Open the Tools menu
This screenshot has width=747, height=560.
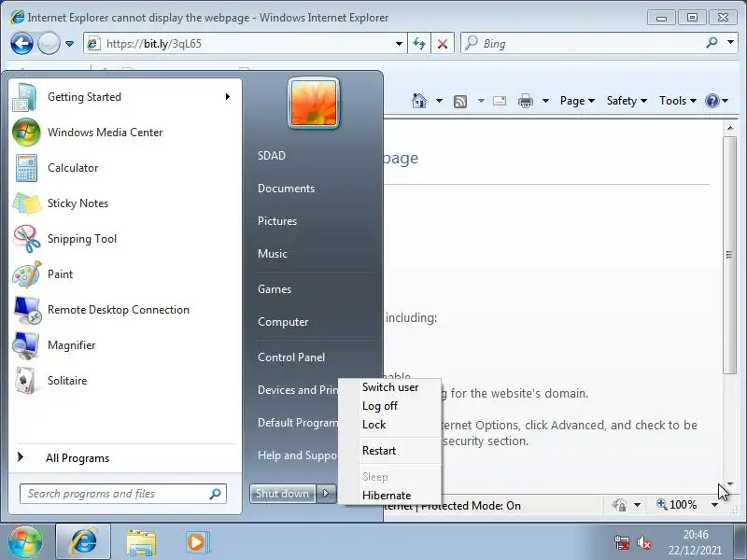coord(678,101)
